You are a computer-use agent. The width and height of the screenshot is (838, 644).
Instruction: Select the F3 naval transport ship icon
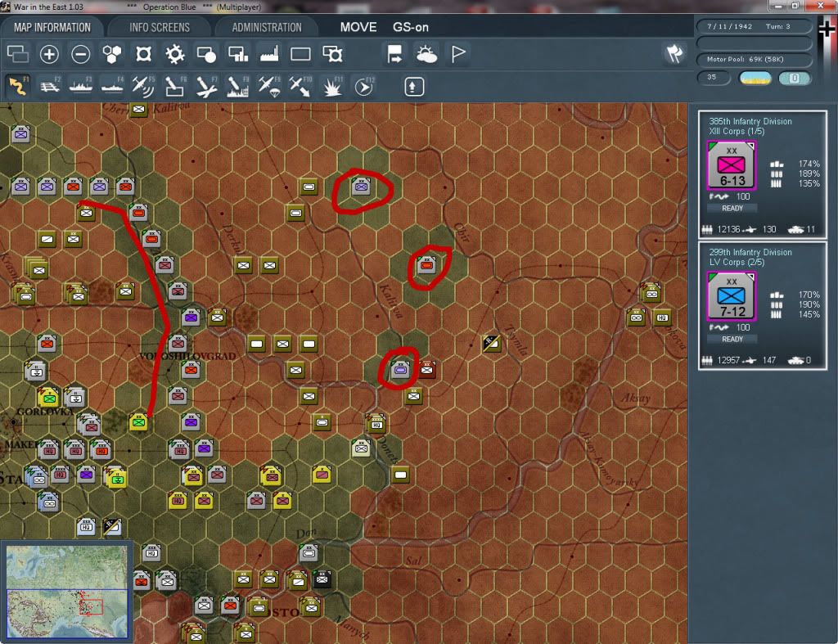click(81, 87)
